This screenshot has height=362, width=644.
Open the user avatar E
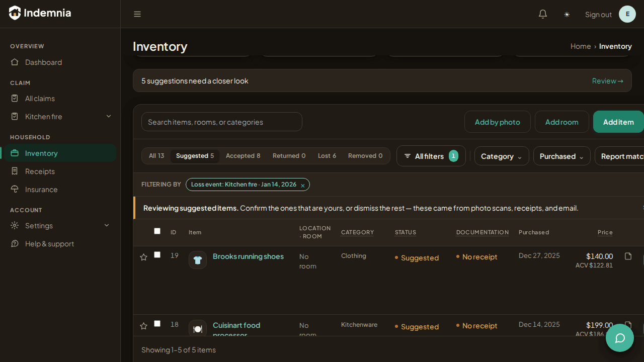[627, 14]
